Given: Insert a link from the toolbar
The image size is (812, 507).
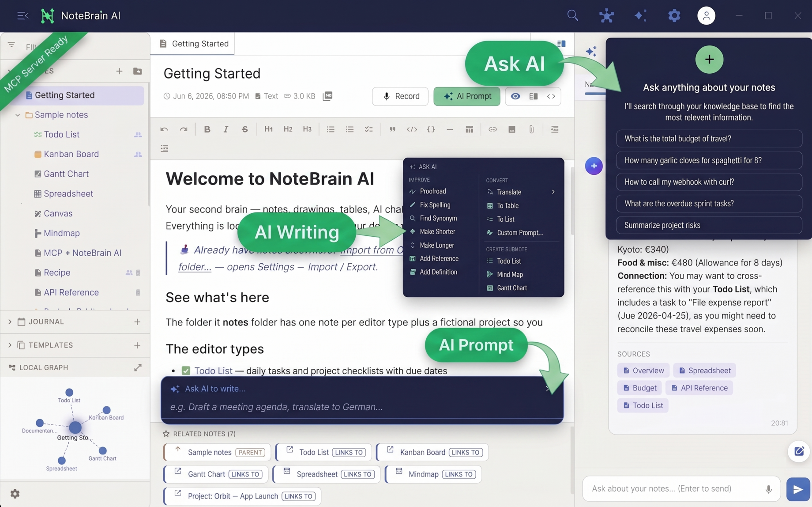Looking at the screenshot, I should 492,129.
